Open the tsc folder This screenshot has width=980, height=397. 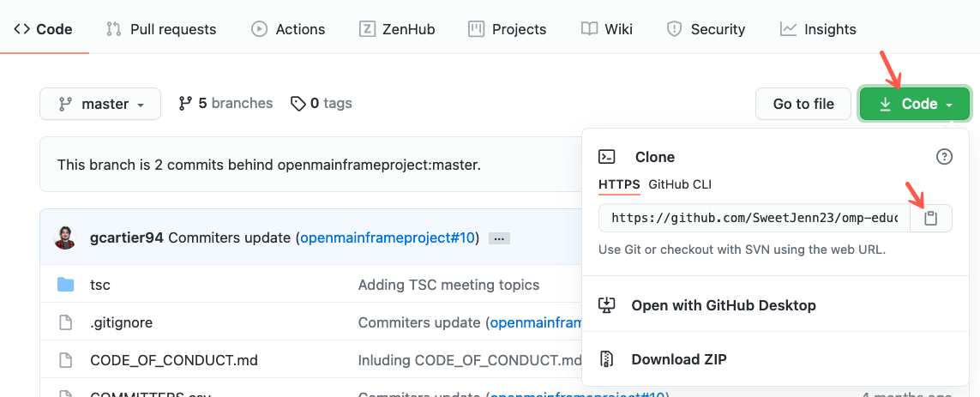click(x=100, y=285)
